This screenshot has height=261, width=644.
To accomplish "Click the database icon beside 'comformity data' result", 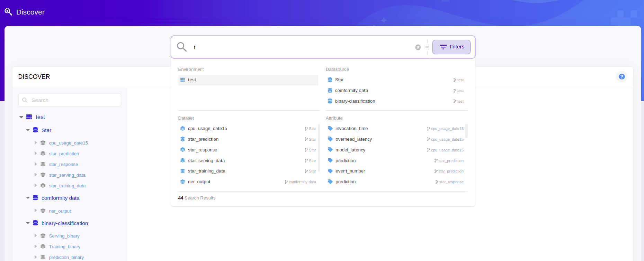I will coord(330,91).
